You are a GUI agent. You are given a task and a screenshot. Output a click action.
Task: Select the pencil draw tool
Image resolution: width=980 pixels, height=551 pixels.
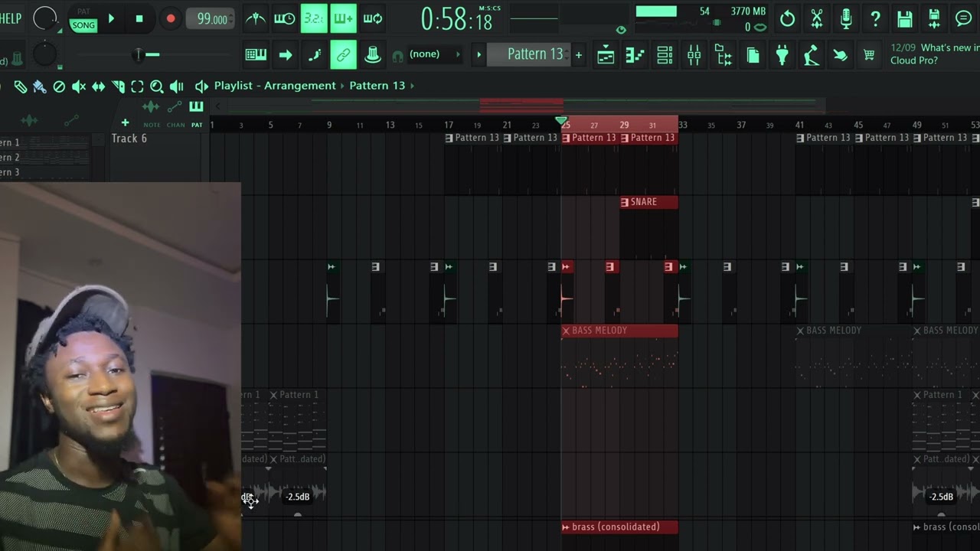point(21,86)
